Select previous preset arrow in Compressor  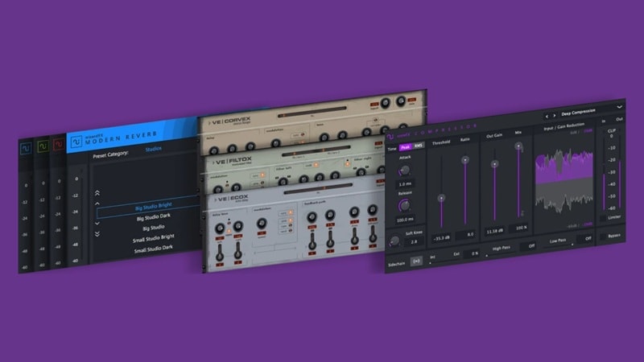point(547,117)
